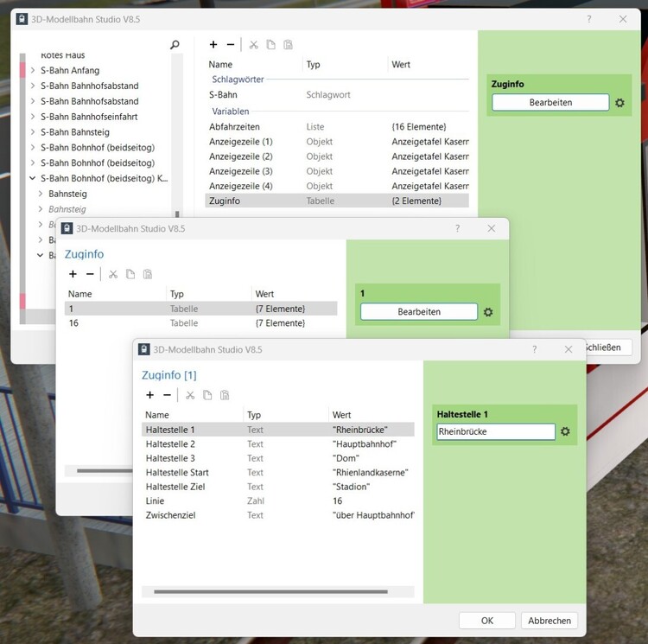
Task: Select Anzeigezeile (4) row
Action: (x=337, y=186)
